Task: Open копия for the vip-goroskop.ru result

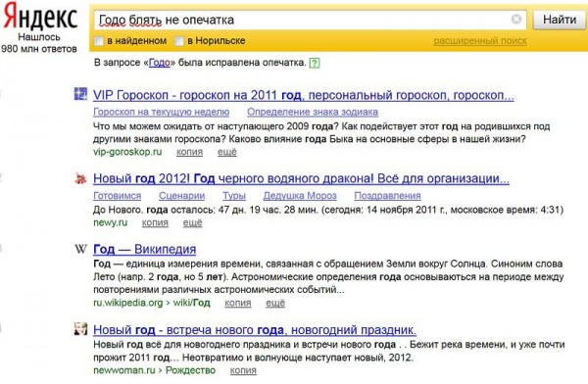Action: tap(189, 152)
